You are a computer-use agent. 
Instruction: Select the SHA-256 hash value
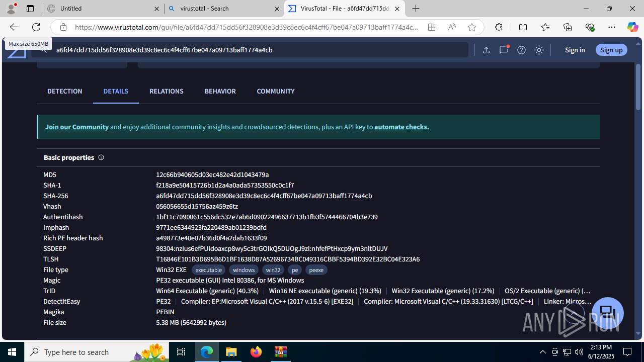click(x=264, y=196)
